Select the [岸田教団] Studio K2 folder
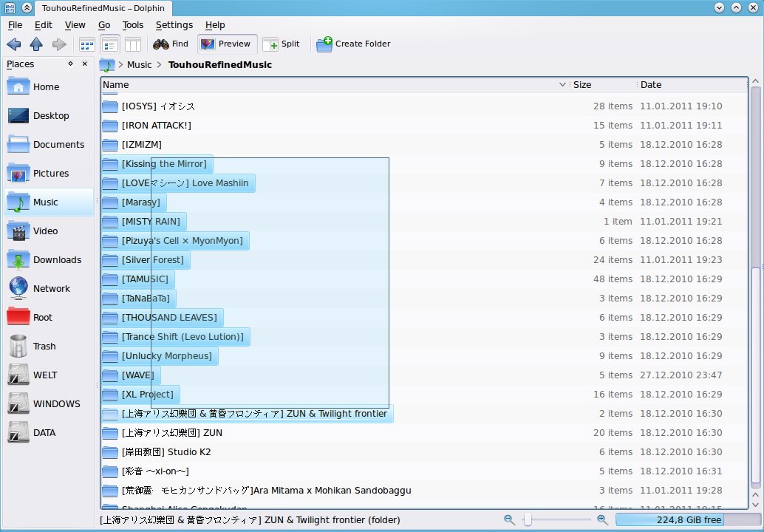 click(157, 452)
